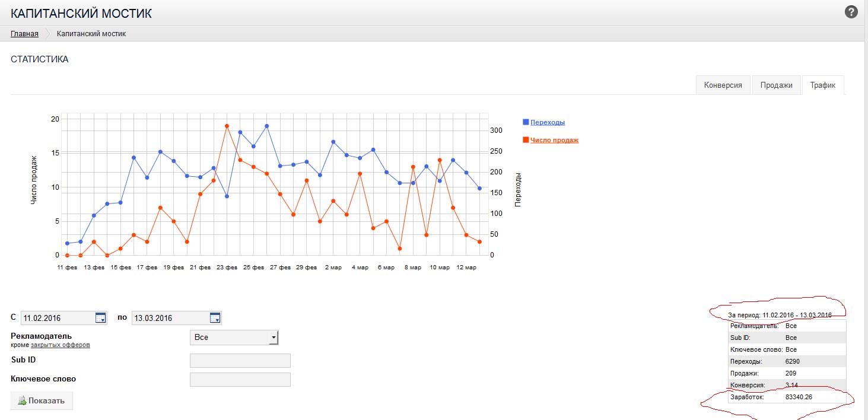The image size is (868, 420).
Task: Switch to the Конверсия tab
Action: pyautogui.click(x=723, y=85)
